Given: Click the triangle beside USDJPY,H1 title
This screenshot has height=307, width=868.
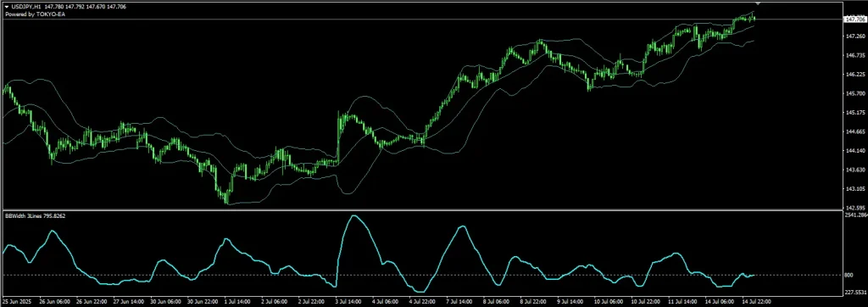Looking at the screenshot, I should point(6,7).
